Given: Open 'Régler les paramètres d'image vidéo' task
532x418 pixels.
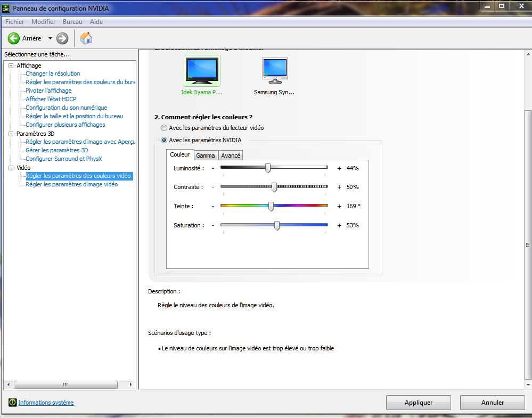Looking at the screenshot, I should [72, 184].
